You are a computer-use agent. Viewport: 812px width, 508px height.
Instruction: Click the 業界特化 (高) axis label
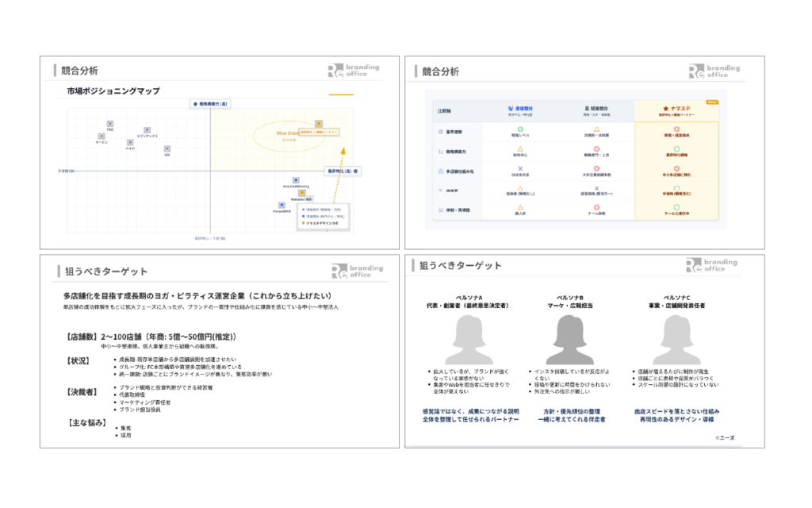343,171
